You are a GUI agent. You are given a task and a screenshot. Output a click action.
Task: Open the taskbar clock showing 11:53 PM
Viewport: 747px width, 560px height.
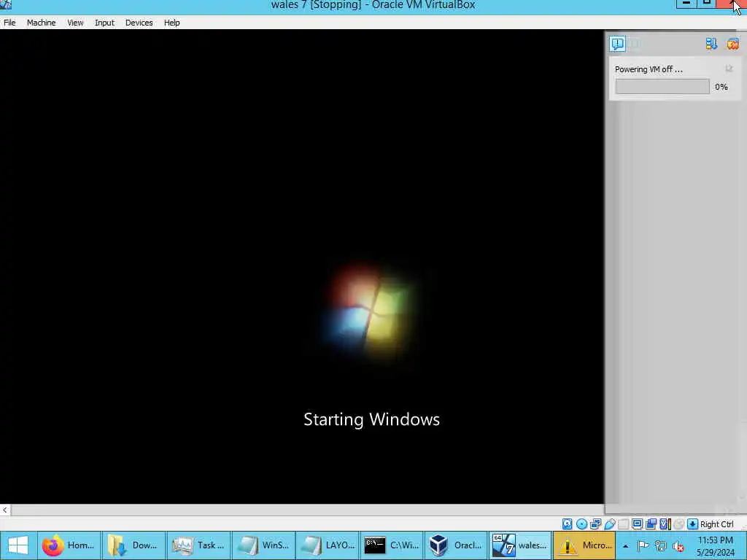coord(716,546)
